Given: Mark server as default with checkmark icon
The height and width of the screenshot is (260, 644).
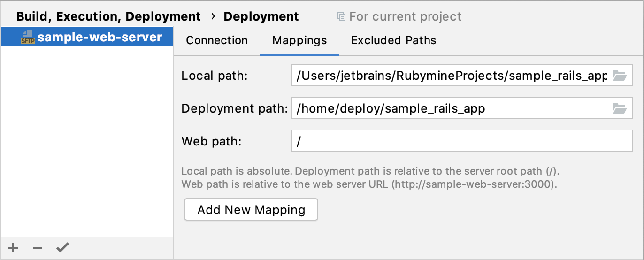Looking at the screenshot, I should click(x=62, y=248).
